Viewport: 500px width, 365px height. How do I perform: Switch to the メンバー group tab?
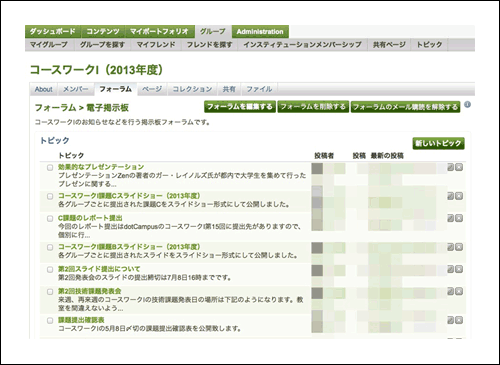click(x=76, y=89)
